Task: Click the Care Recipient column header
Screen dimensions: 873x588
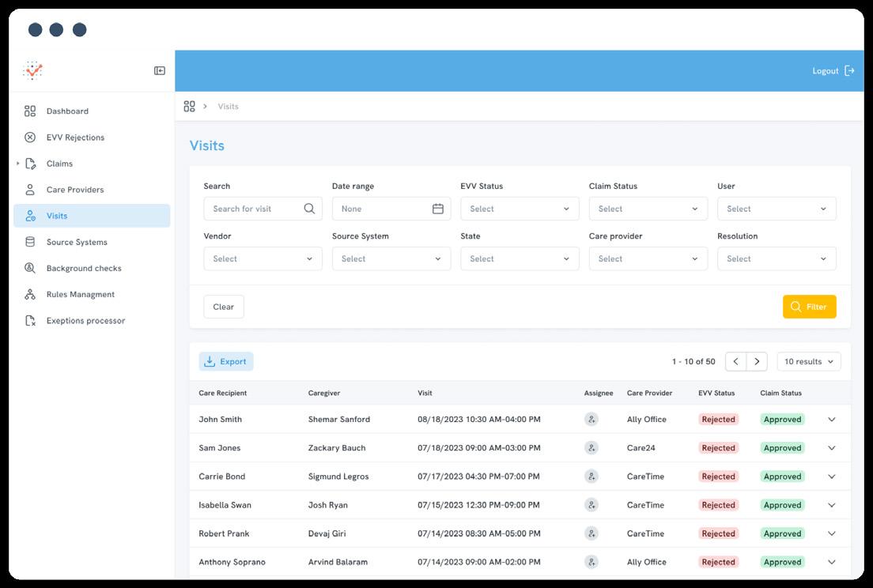Action: click(x=223, y=393)
